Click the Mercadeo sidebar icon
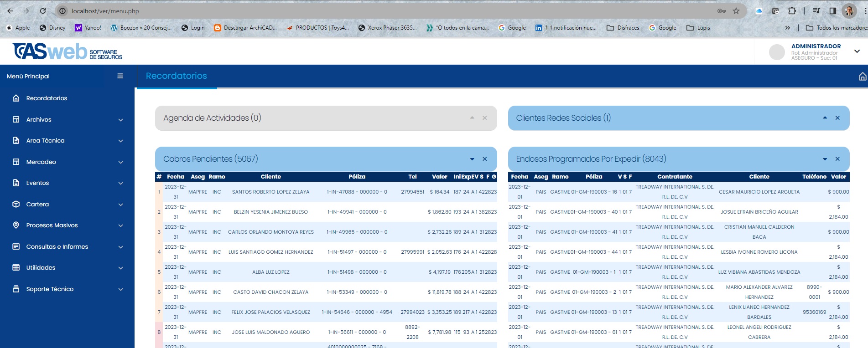The height and width of the screenshot is (348, 868). click(16, 162)
